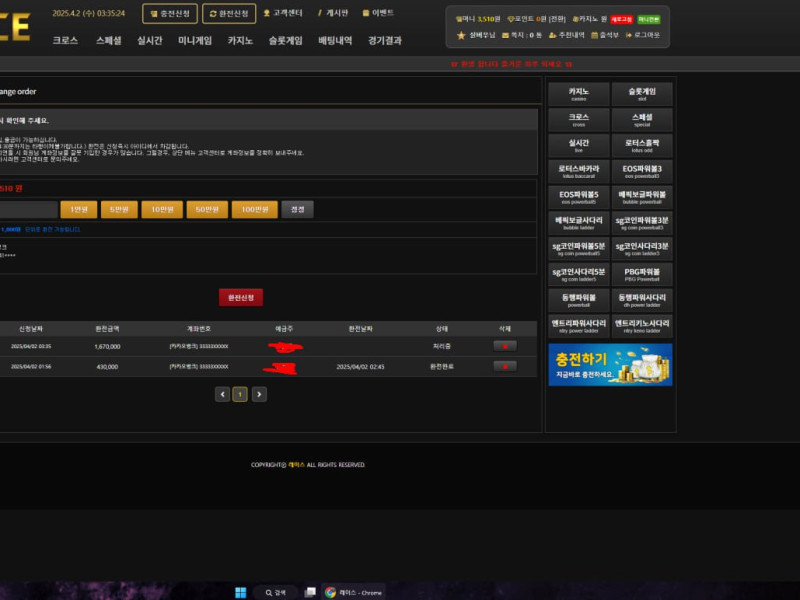Click the 충전신청 deposit request button
This screenshot has width=800, height=600.
coord(169,13)
